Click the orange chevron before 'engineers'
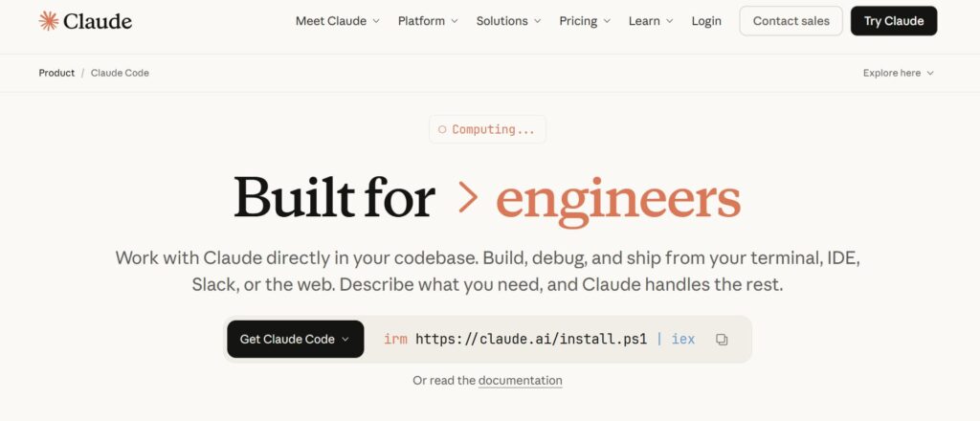This screenshot has height=421, width=980. pos(468,197)
